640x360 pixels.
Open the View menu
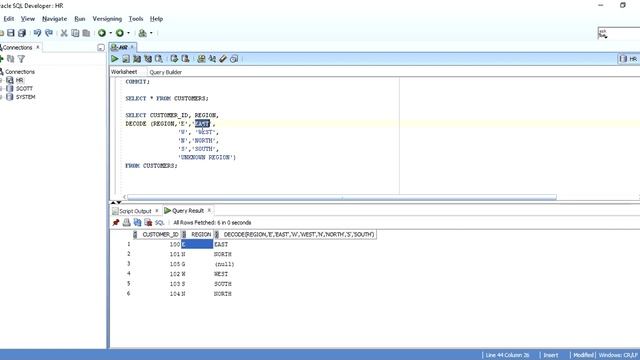[28, 19]
